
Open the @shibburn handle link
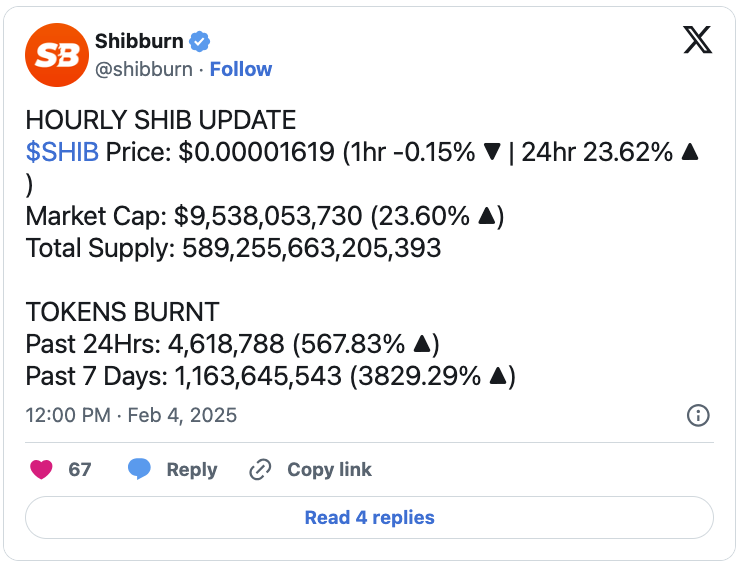(x=144, y=69)
